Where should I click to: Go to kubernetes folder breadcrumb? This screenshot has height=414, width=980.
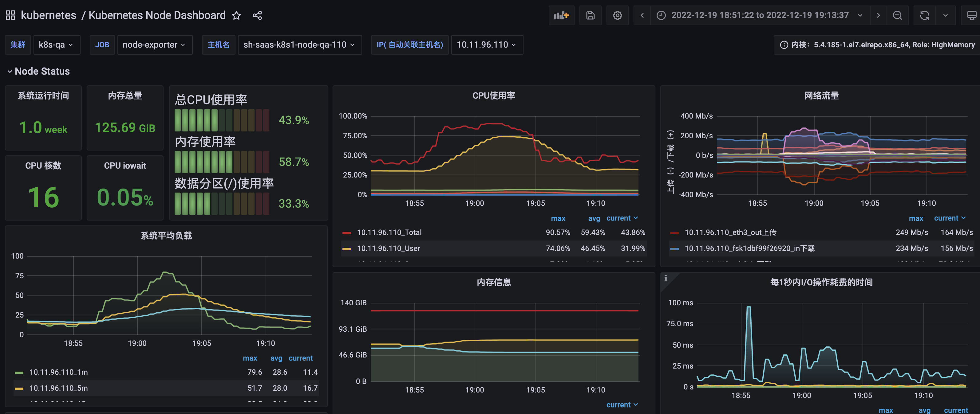48,15
